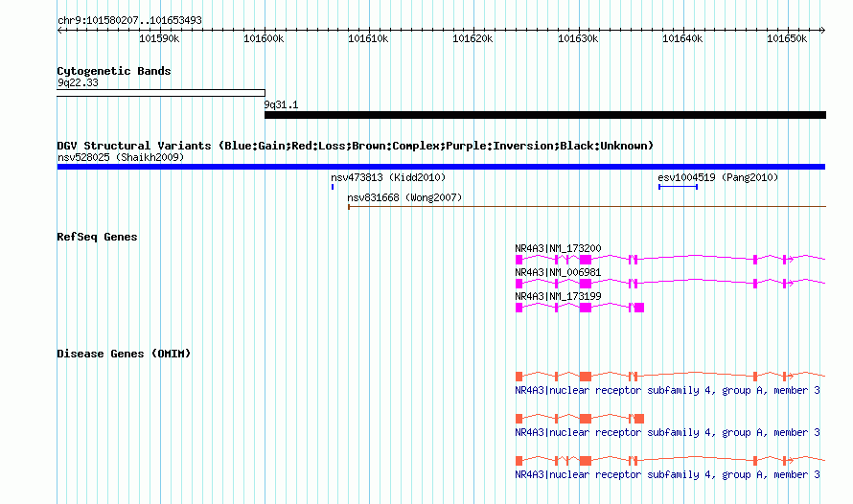The image size is (853, 504).
Task: Click the 101600k ruler tick label
Action: [264, 38]
